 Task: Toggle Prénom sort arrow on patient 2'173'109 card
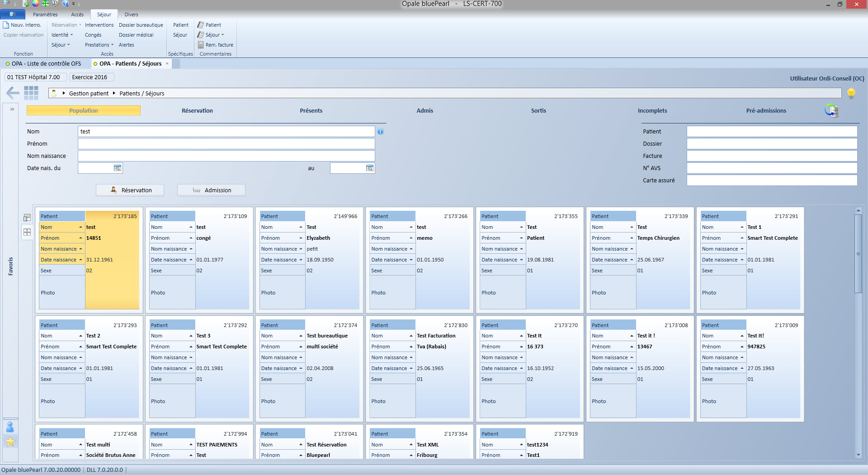tap(191, 238)
